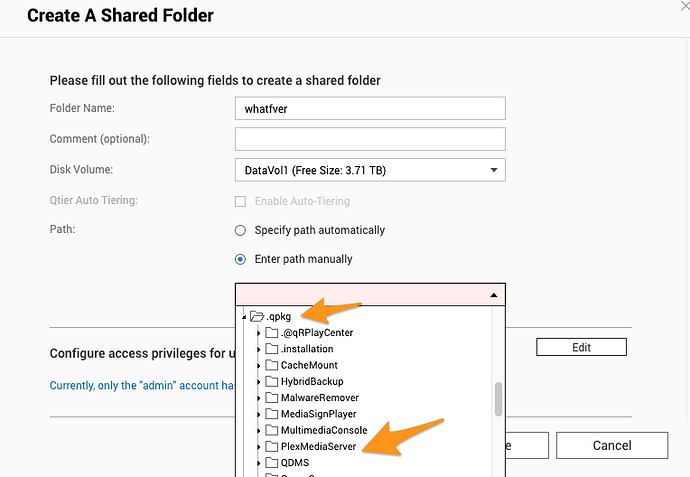
Task: Expand the .installation tree node
Action: [x=259, y=350]
